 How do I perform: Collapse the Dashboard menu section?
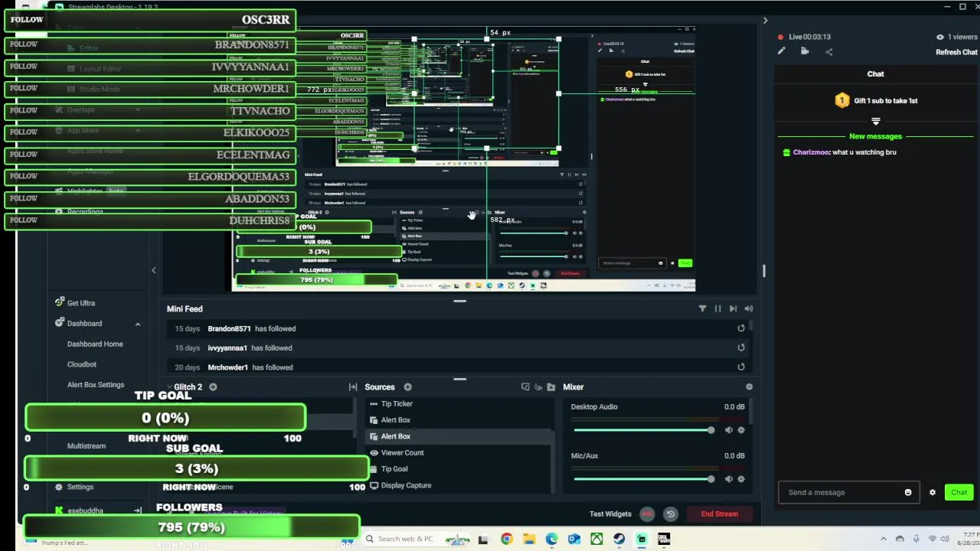coord(138,324)
